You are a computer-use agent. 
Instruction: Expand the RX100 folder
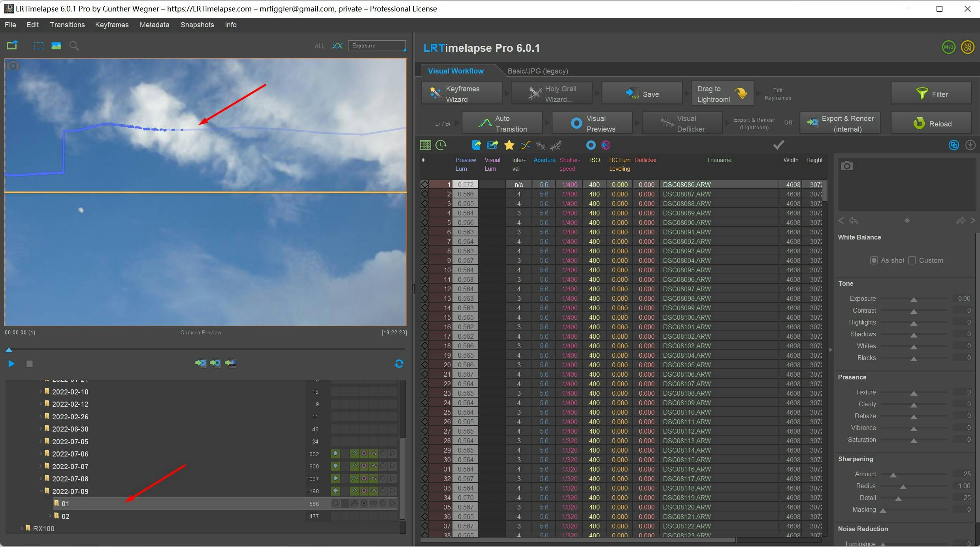21,528
